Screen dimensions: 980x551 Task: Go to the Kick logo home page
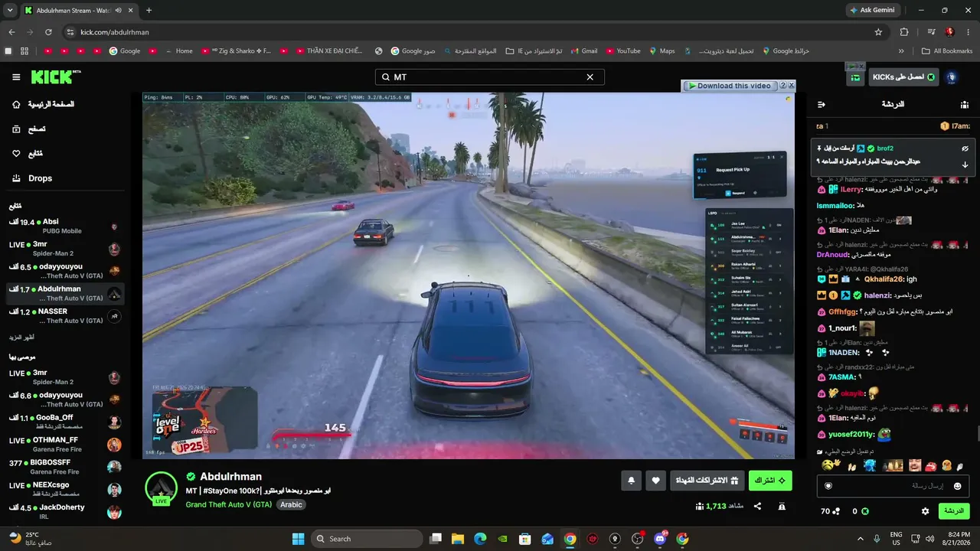tap(56, 77)
